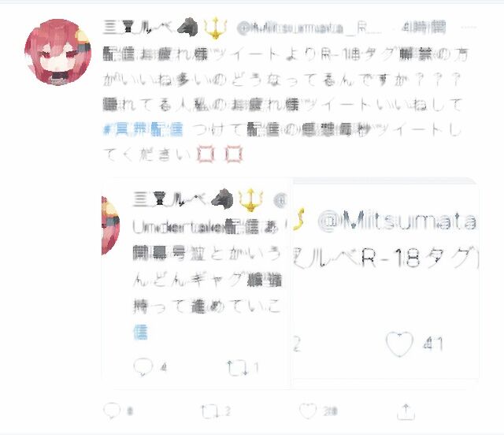504x435 pixels.
Task: Retweet the main tweet via the bottom icon
Action: [210, 411]
